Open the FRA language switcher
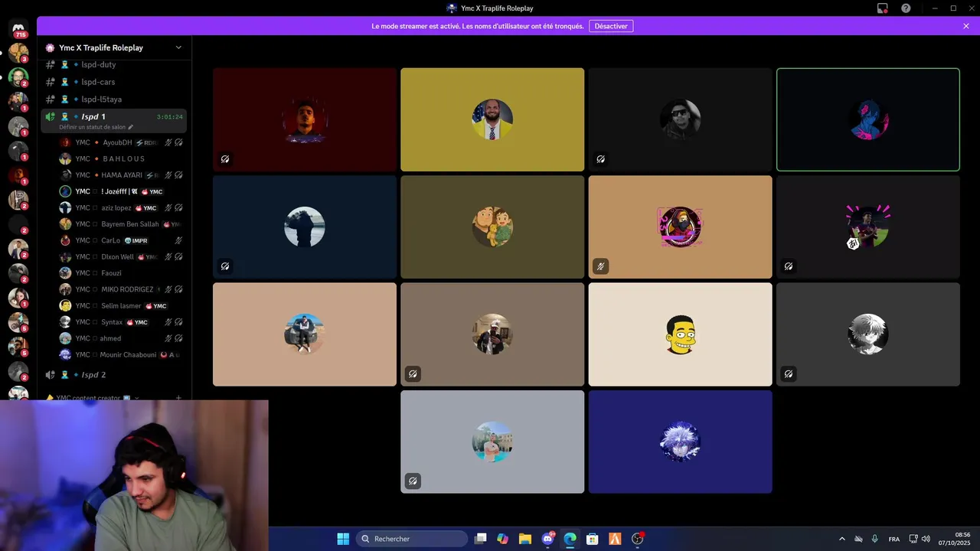 click(x=894, y=539)
